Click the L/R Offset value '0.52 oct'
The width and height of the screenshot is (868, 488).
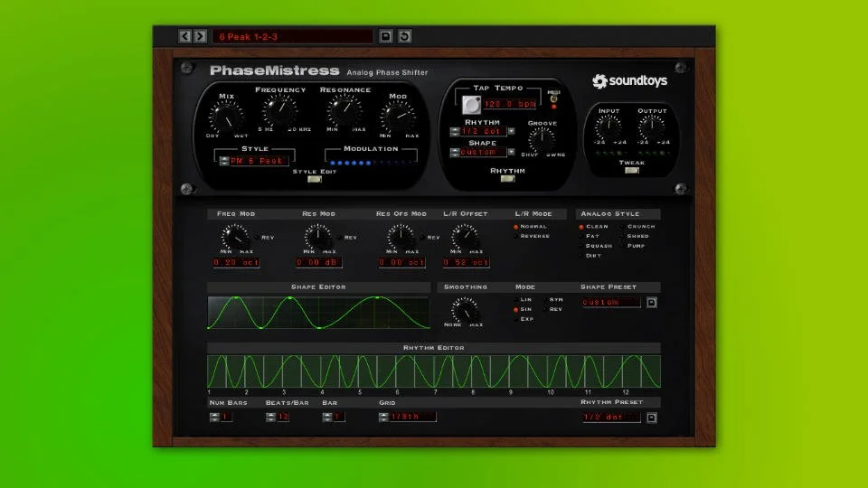pyautogui.click(x=467, y=262)
